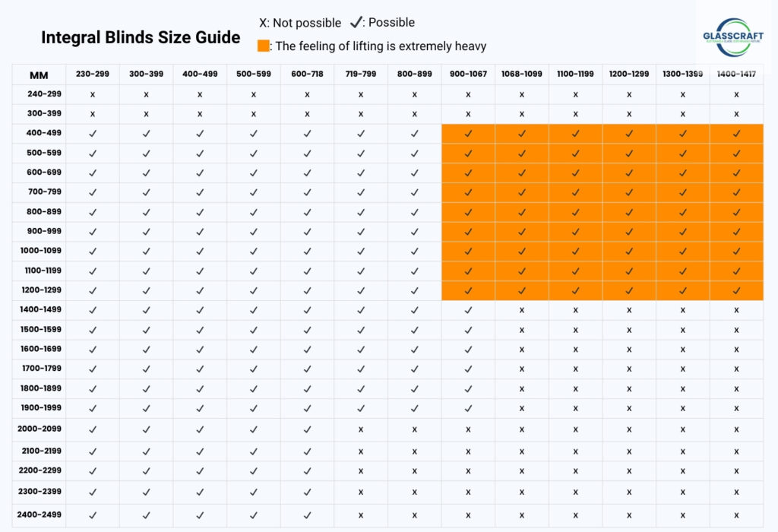Select the 1400-1417 column header
The width and height of the screenshot is (778, 532).
click(736, 74)
